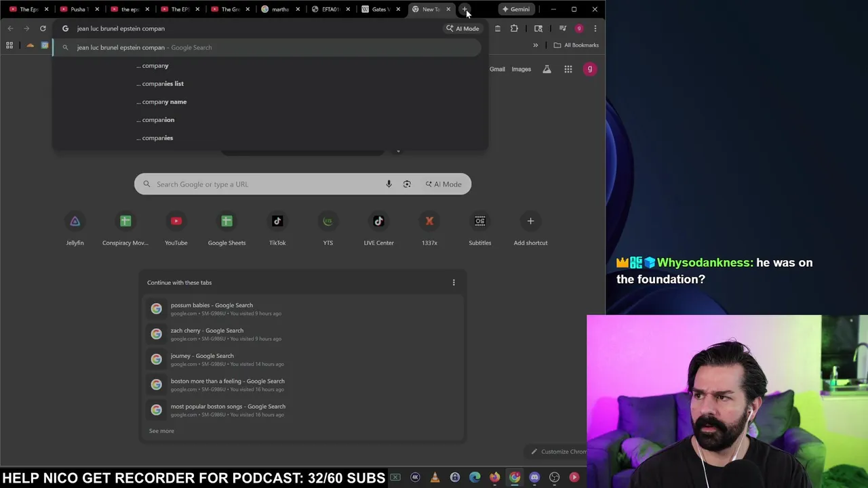Click the address bar query text
The image size is (868, 488).
pyautogui.click(x=121, y=28)
